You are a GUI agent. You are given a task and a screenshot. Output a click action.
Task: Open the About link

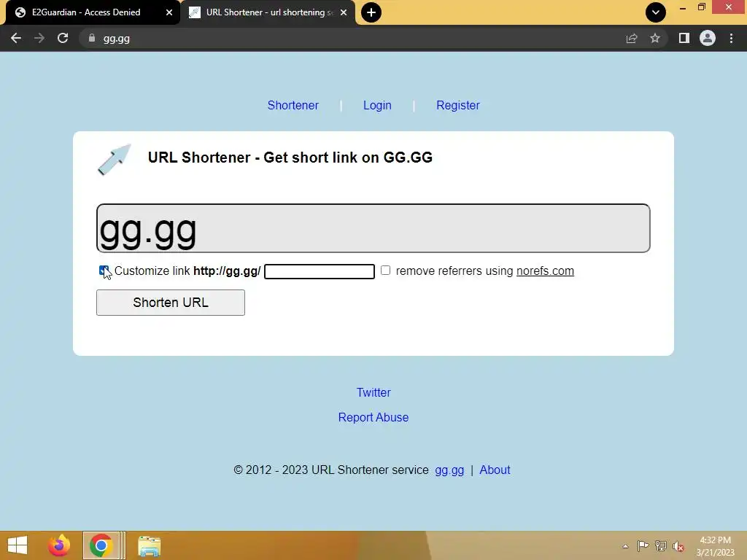(x=495, y=470)
